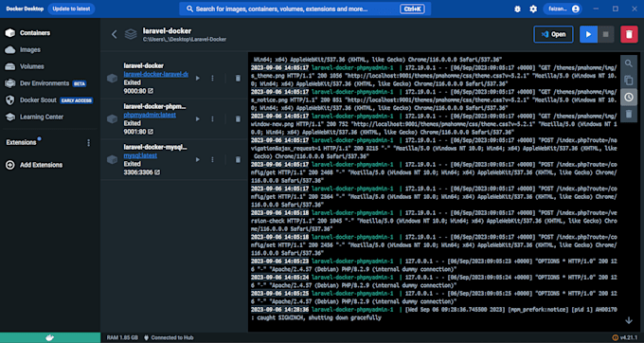This screenshot has width=644, height=343.
Task: Open the mysql:latest image link
Action: (140, 155)
